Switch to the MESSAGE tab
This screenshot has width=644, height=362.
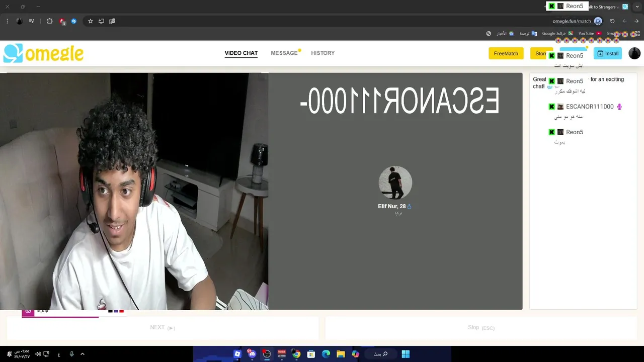[284, 53]
